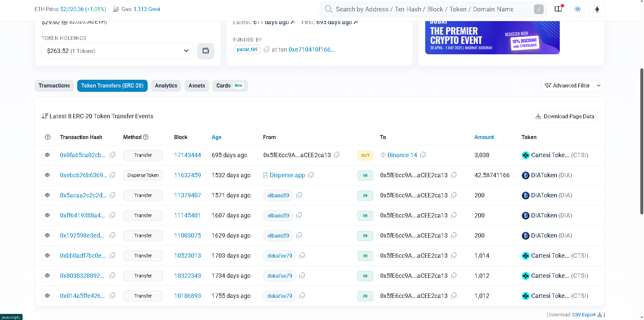Viewport: 644px width, 320px height.
Task: Open the Disperse.app address link
Action: [287, 175]
